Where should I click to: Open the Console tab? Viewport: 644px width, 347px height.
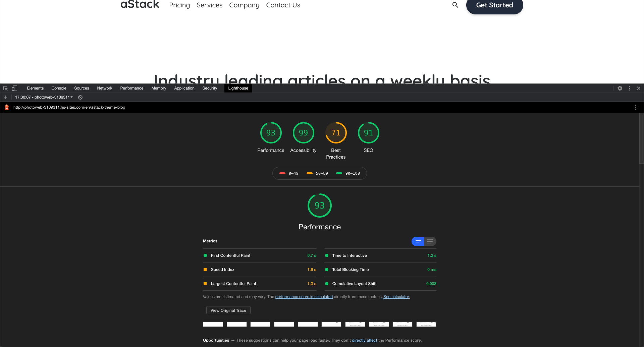coord(59,88)
